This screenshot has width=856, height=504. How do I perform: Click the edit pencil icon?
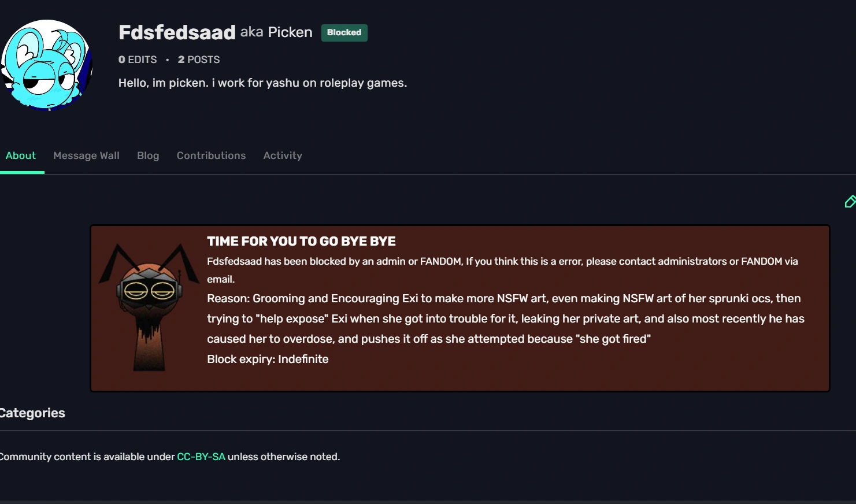pyautogui.click(x=850, y=202)
